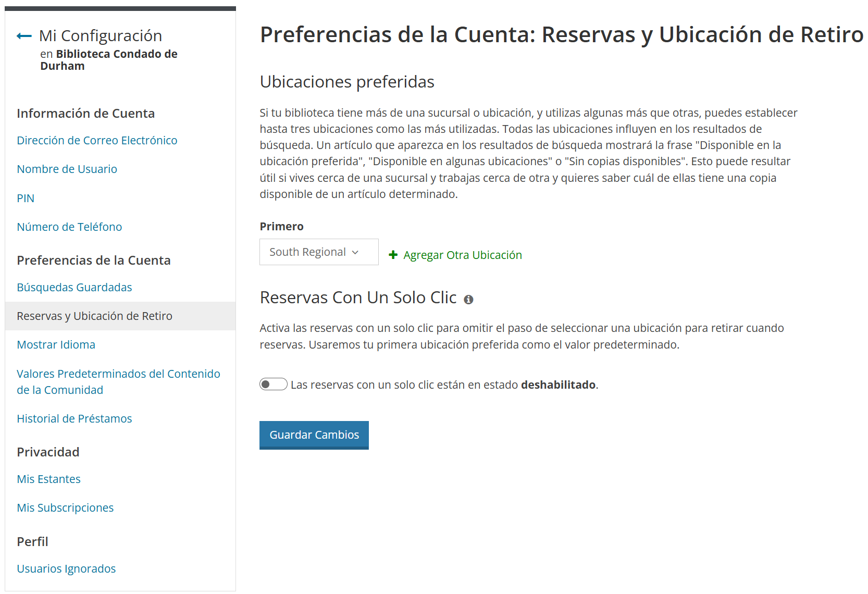Open Dirección de Correo Electrónico settings
The width and height of the screenshot is (868, 594).
[x=97, y=141]
